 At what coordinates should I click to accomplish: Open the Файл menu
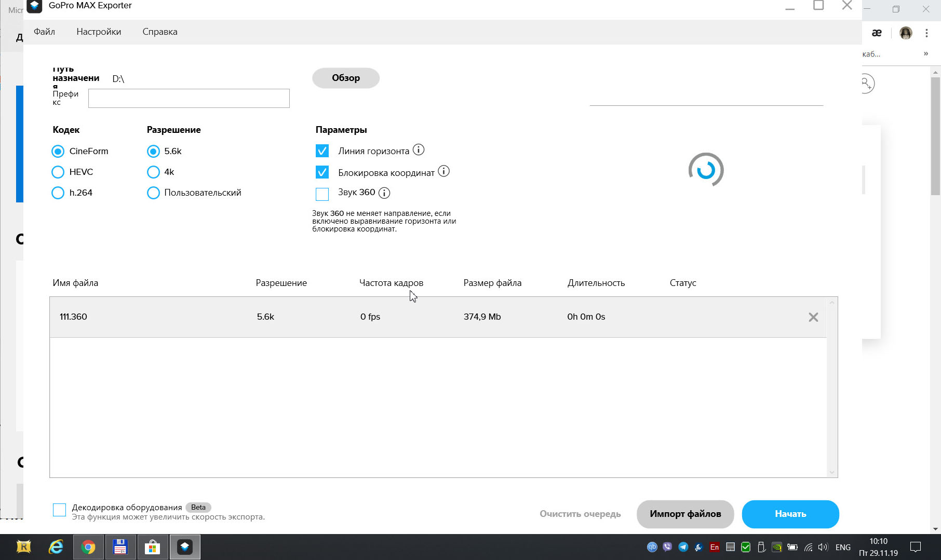click(x=44, y=32)
